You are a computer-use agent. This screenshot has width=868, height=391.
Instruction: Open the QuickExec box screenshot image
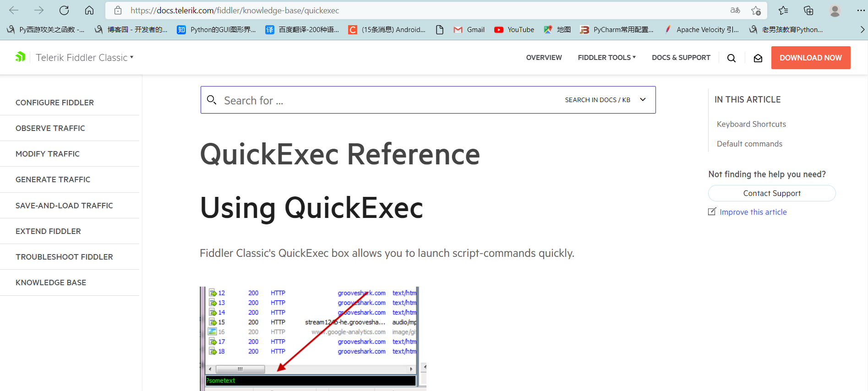tap(313, 339)
